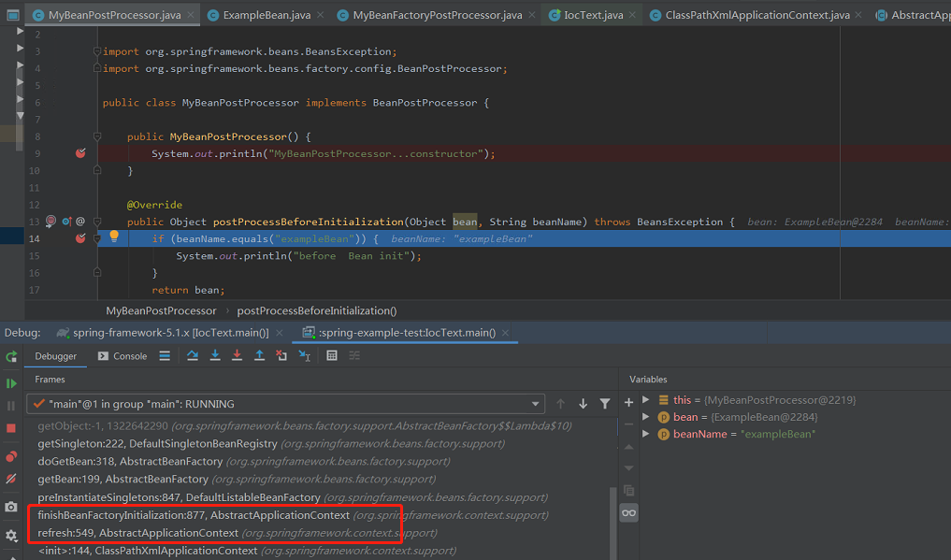Viewport: 951px width, 560px height.
Task: Force step into the method
Action: [238, 356]
